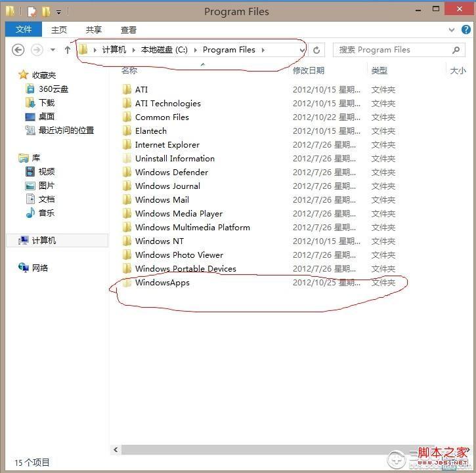Focus the Search Program Files box
This screenshot has width=476, height=473.
(x=399, y=50)
